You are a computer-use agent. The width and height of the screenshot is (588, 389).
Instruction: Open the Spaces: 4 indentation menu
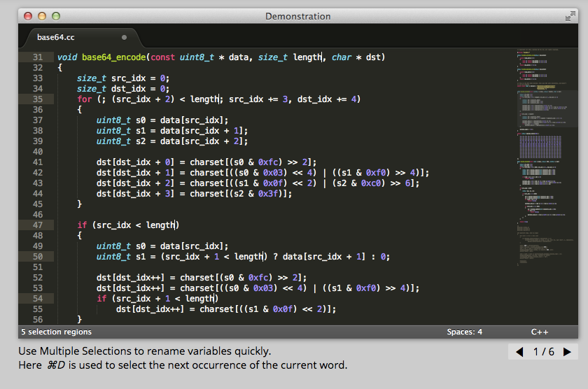(464, 332)
